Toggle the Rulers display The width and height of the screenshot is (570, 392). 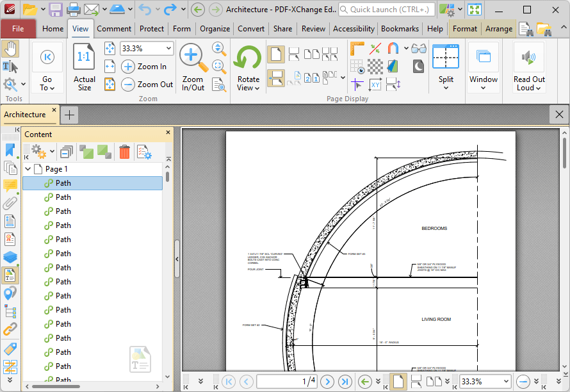pyautogui.click(x=357, y=49)
